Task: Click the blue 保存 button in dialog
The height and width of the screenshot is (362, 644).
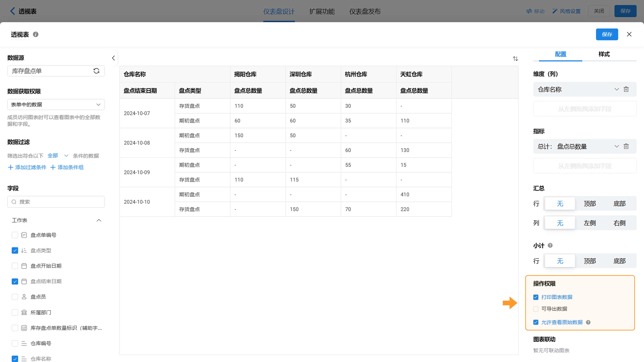Action: point(607,34)
